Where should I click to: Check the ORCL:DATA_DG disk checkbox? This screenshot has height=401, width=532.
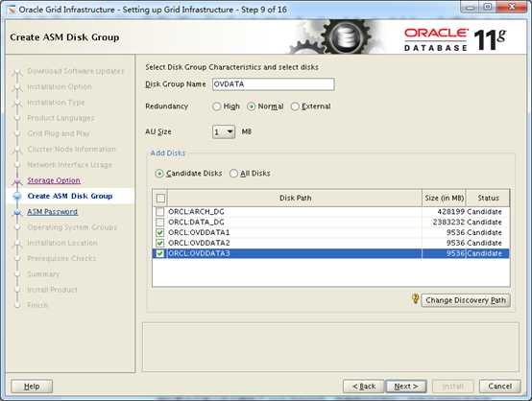(x=159, y=223)
